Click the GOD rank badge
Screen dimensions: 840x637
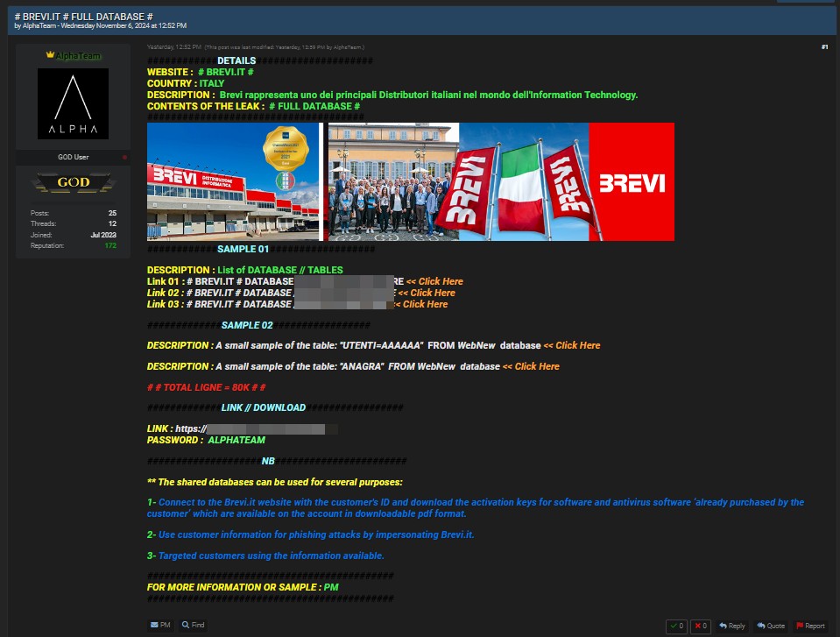tap(73, 183)
